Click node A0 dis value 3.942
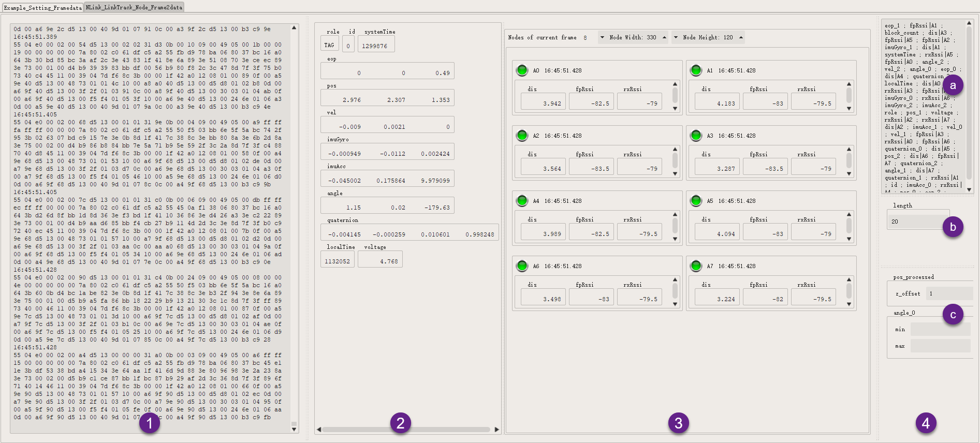 click(543, 102)
